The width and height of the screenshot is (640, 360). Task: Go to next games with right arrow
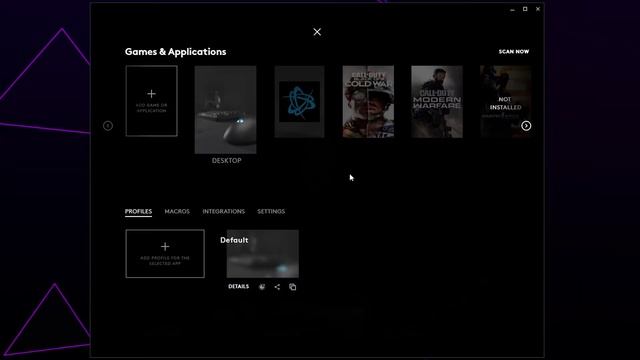point(526,126)
